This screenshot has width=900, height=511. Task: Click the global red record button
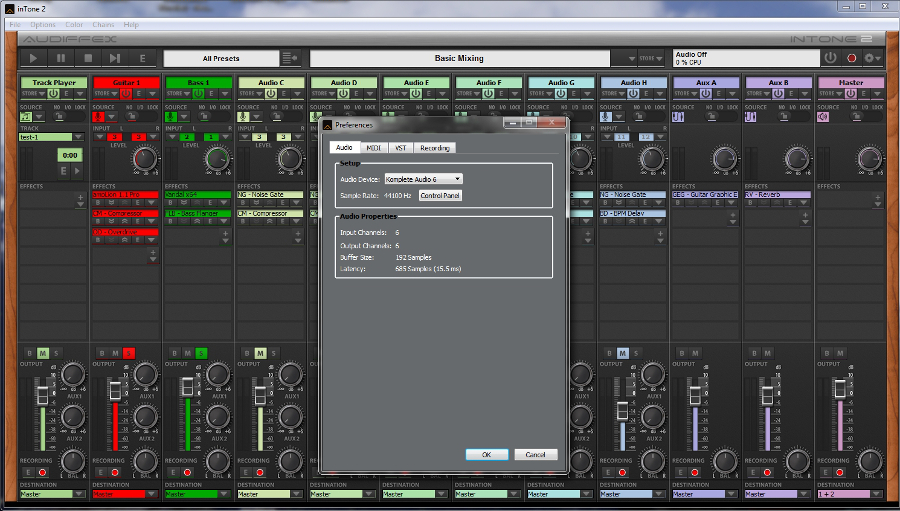pyautogui.click(x=852, y=58)
